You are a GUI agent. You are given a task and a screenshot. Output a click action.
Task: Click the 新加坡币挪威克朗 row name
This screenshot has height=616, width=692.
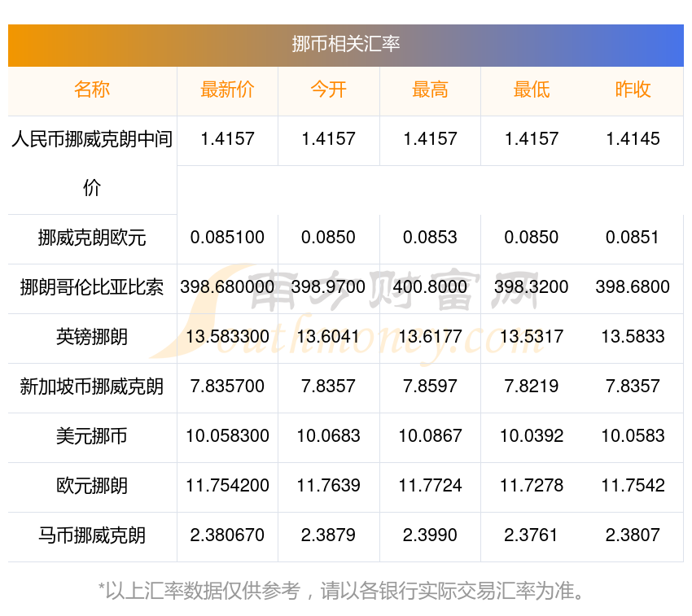point(92,387)
